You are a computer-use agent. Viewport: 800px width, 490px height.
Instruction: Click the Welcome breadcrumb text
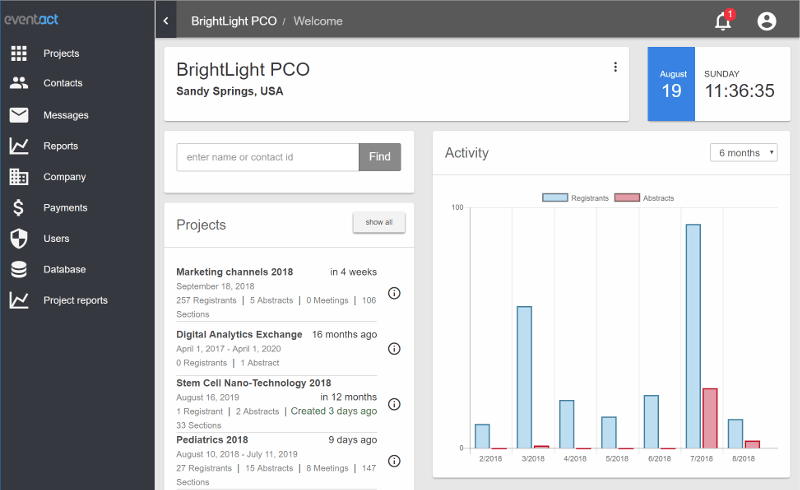[318, 21]
